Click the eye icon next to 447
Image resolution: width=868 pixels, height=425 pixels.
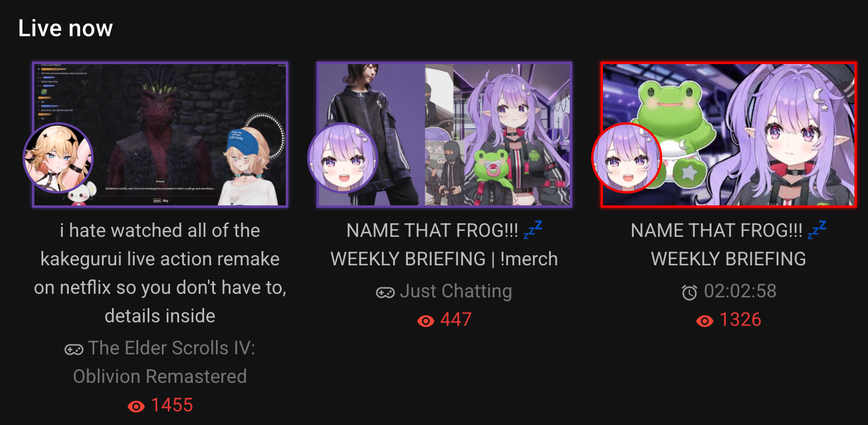click(426, 321)
